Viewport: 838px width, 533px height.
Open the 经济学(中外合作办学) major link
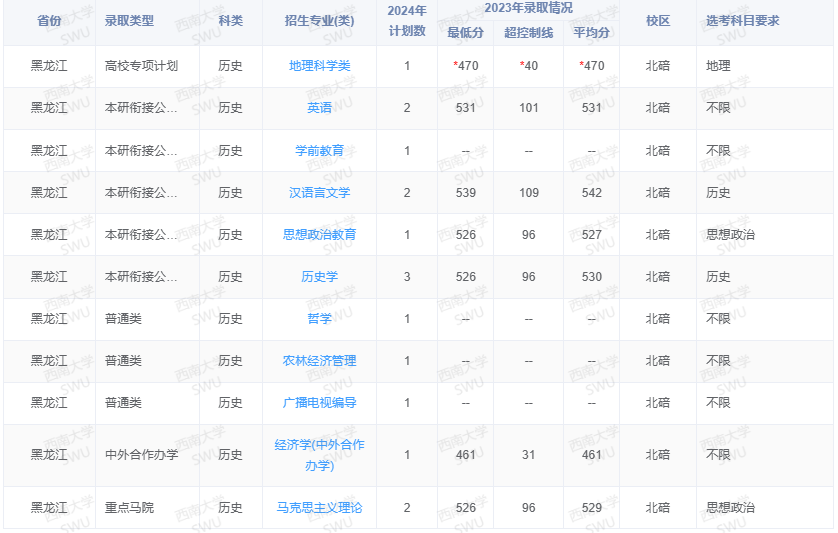coord(319,455)
